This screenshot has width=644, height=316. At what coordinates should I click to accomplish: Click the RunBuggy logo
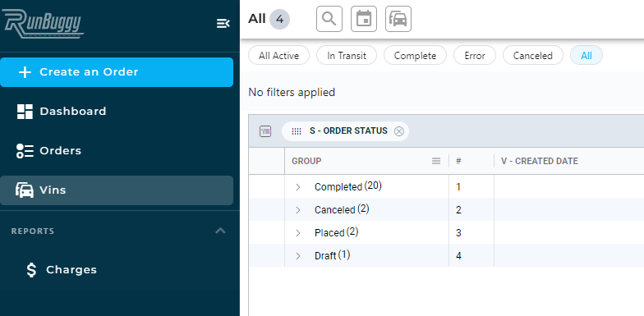[x=43, y=25]
